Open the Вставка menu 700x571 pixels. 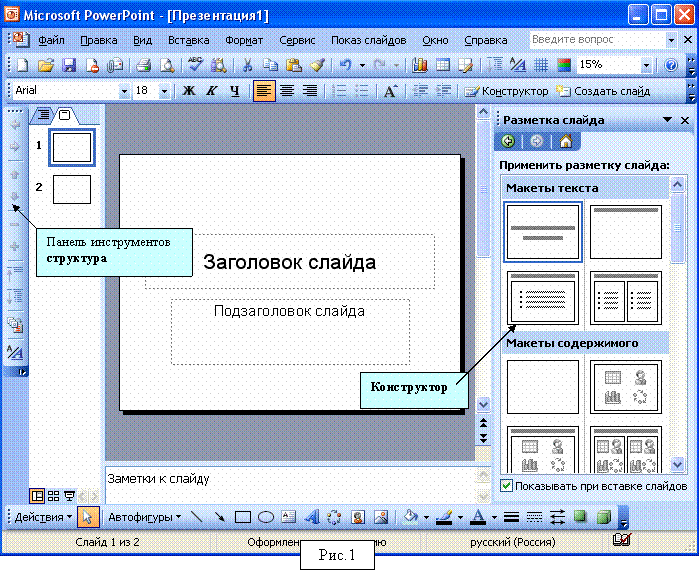[188, 40]
